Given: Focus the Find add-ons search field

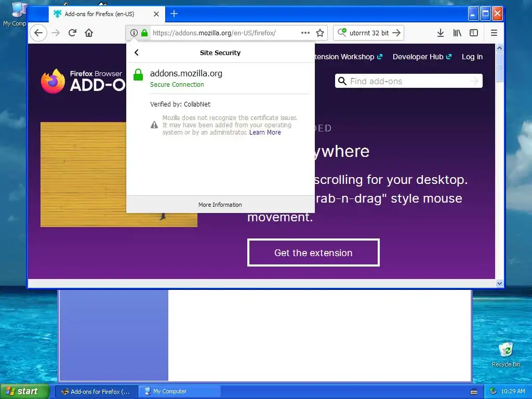Looking at the screenshot, I should coord(408,81).
